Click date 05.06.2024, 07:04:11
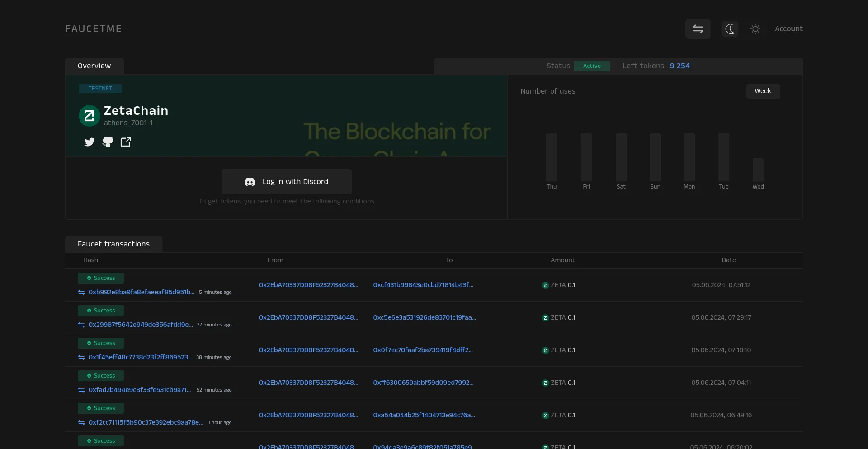The image size is (868, 449). pos(721,383)
